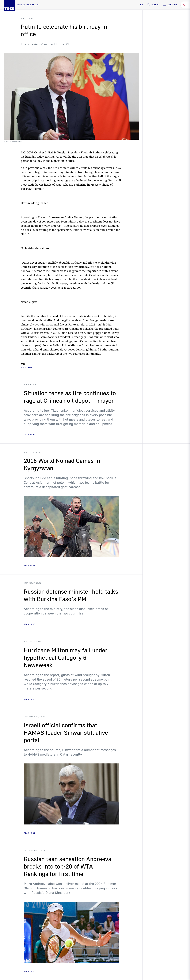Viewport: 190px width, 980px height.
Task: Click the Nomad Games archers photo
Action: 71,527
